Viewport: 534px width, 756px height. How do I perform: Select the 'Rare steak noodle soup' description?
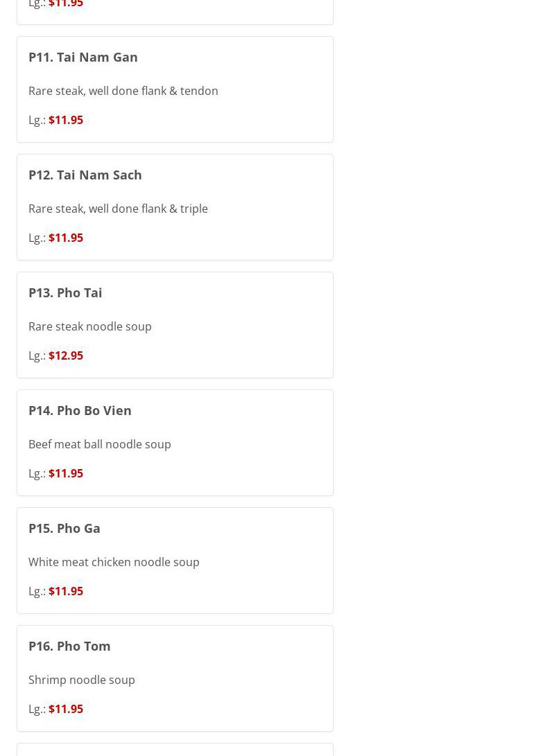[90, 326]
